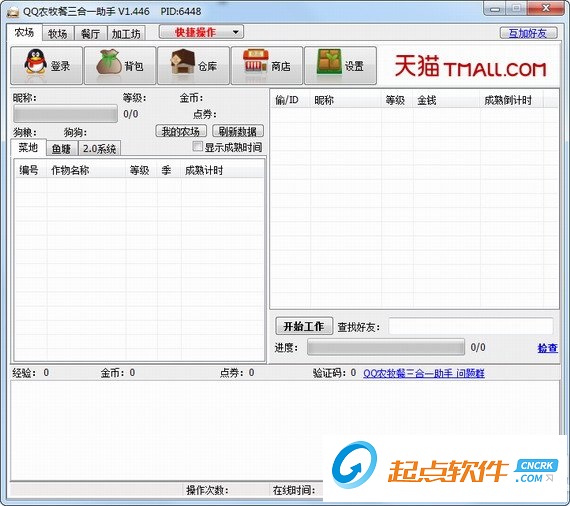Screen dimensions: 570x506
Task: Switch to the 牧场 tab
Action: (58, 34)
